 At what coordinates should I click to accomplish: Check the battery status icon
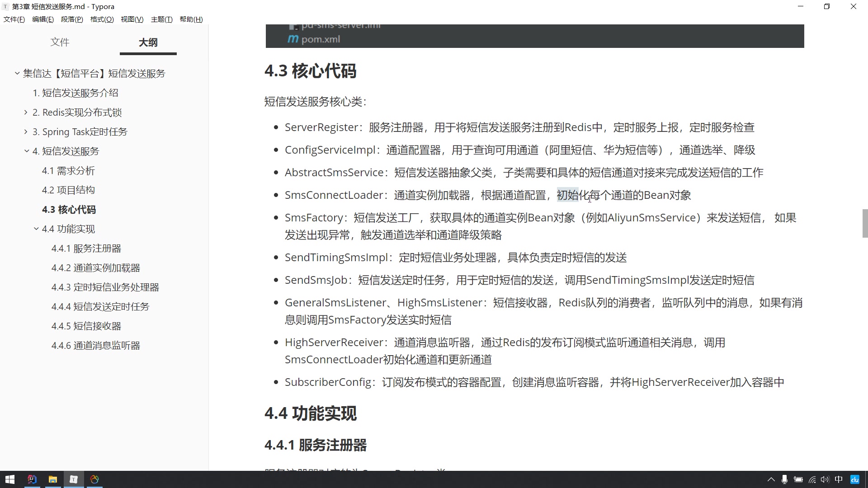(x=798, y=479)
